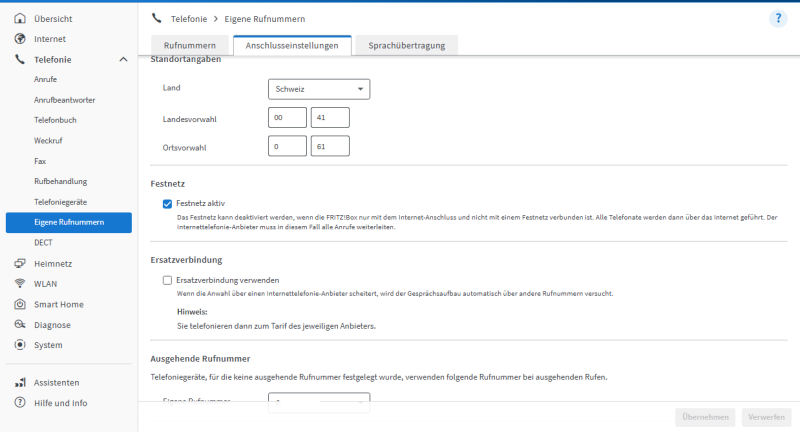Open Weckruf menu entry
Viewport: 800px width, 432px height.
click(x=48, y=141)
